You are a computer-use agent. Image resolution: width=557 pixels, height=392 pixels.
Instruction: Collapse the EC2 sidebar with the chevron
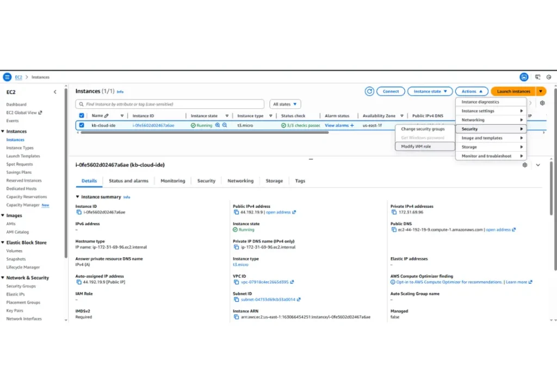click(55, 92)
